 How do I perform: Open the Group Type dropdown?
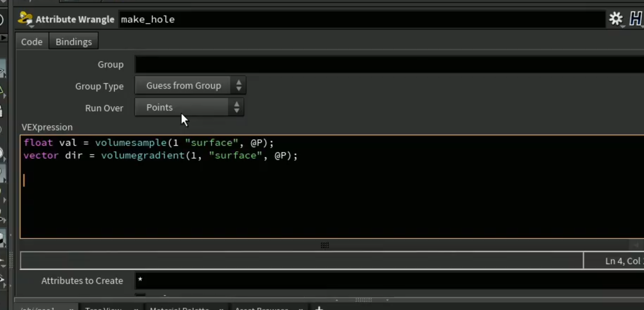(x=190, y=86)
